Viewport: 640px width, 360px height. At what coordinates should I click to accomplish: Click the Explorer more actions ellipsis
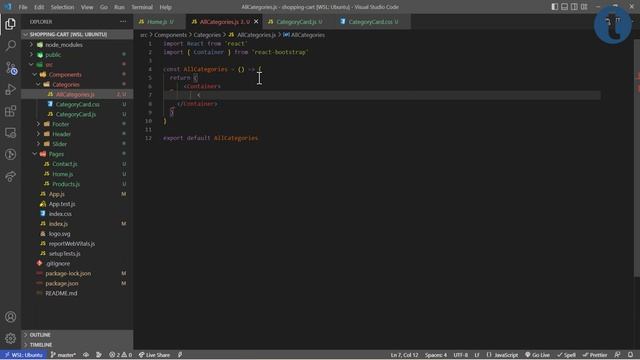coord(123,22)
